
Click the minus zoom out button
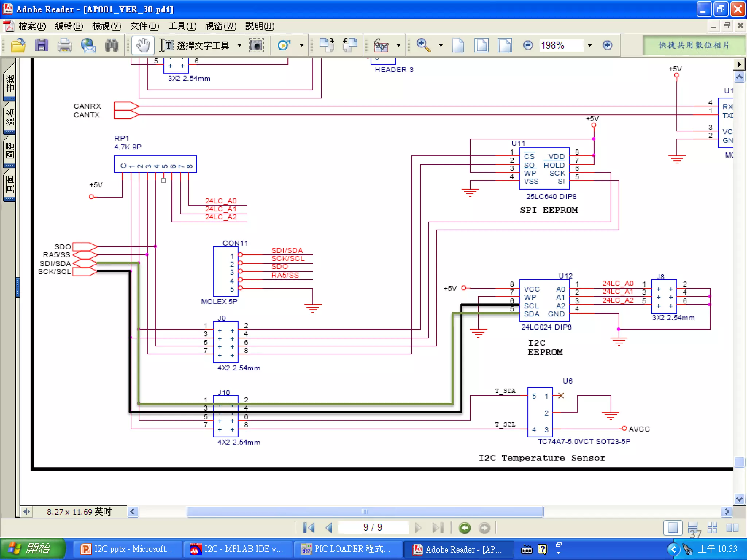[x=528, y=46]
